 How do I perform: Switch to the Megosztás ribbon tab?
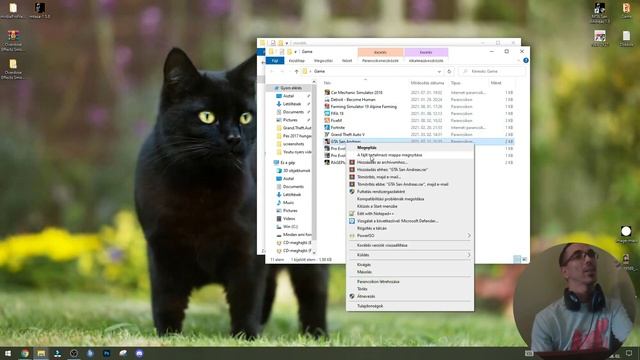(323, 61)
